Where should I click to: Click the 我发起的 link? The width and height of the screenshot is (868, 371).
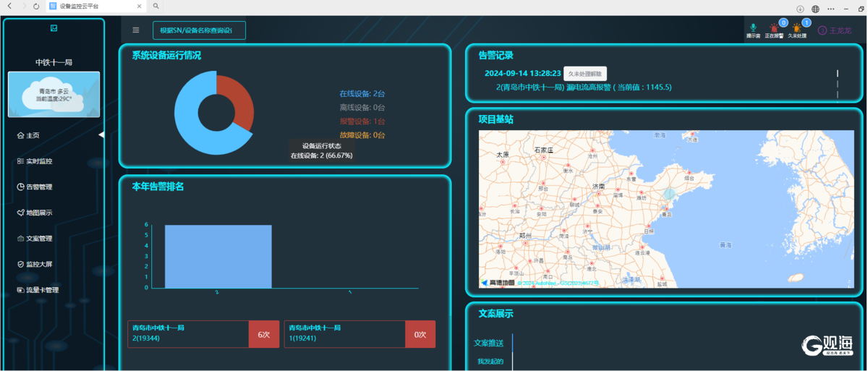[490, 361]
